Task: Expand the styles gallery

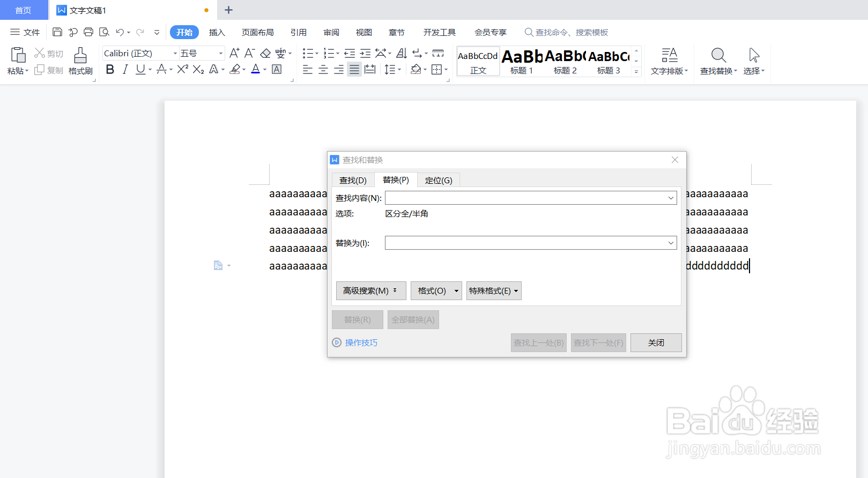Action: click(x=636, y=71)
